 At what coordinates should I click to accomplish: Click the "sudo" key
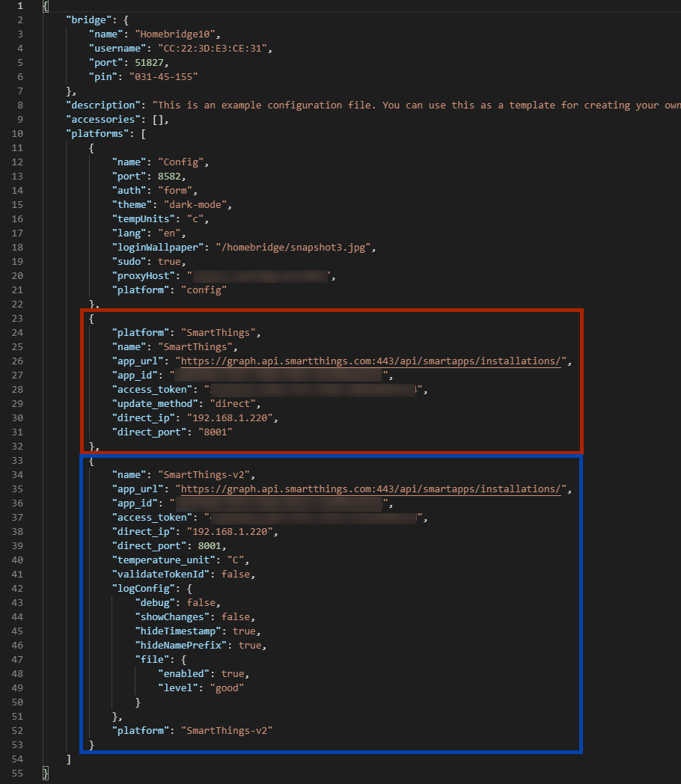129,262
